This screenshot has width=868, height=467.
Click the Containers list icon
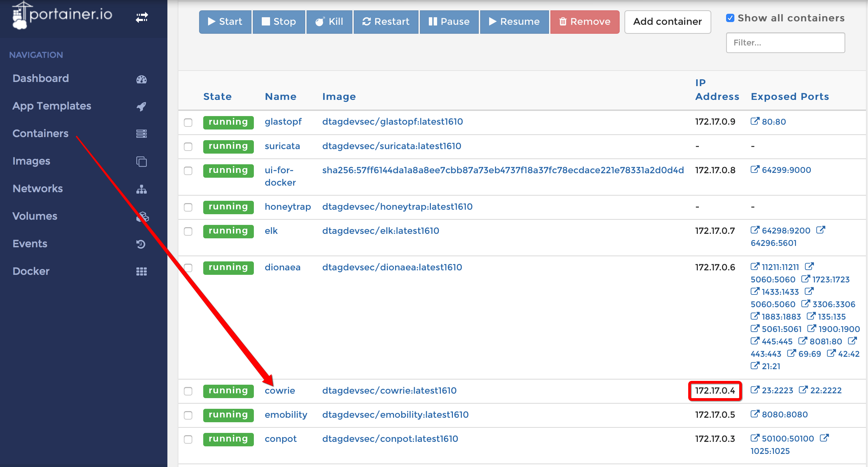141,134
